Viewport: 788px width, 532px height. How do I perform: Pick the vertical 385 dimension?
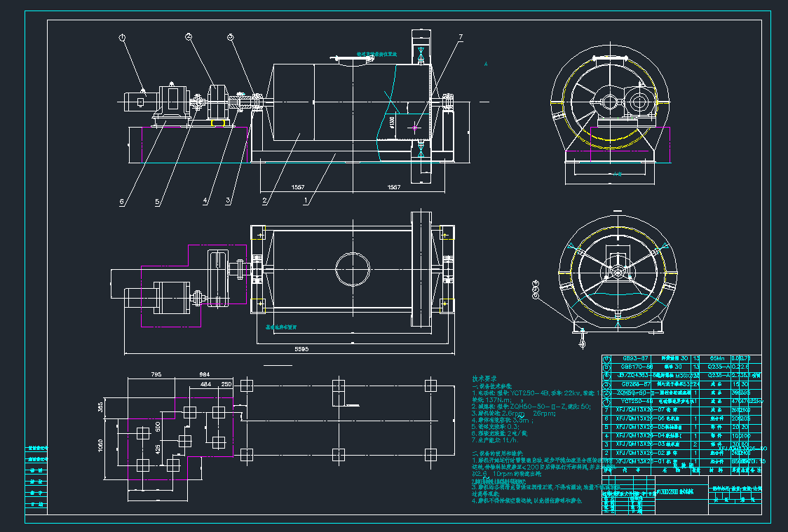100,407
